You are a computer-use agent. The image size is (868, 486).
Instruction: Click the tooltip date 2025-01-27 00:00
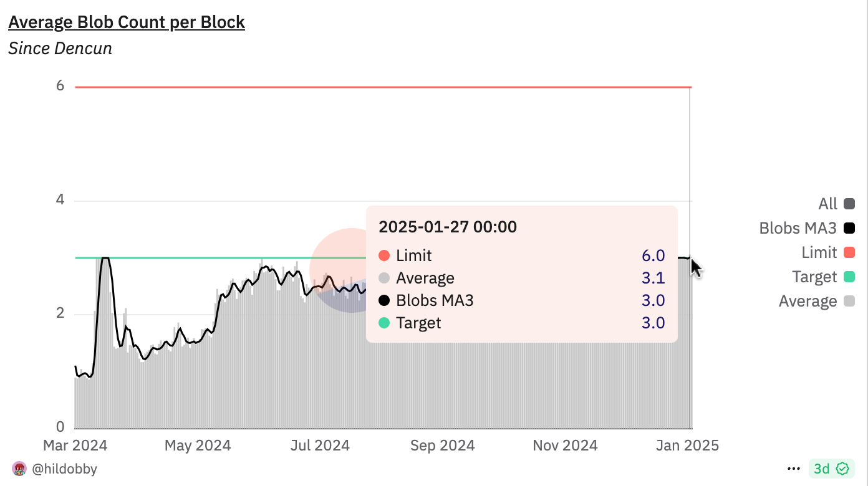448,227
